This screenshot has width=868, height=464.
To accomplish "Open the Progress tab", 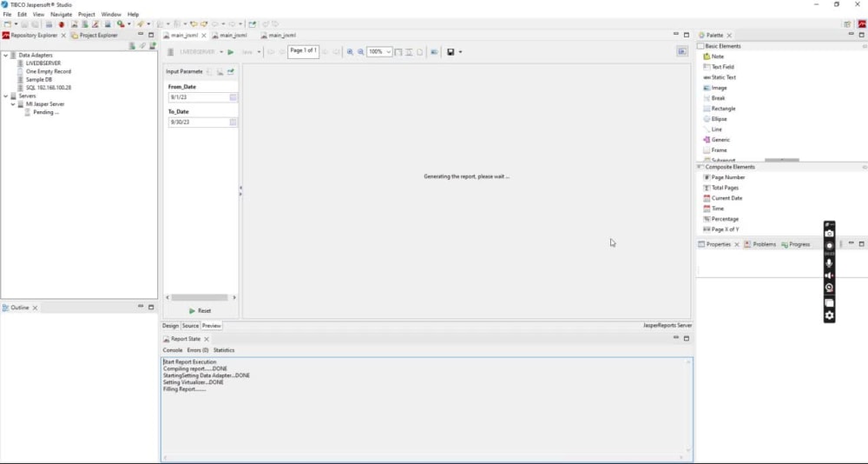I will (x=795, y=244).
